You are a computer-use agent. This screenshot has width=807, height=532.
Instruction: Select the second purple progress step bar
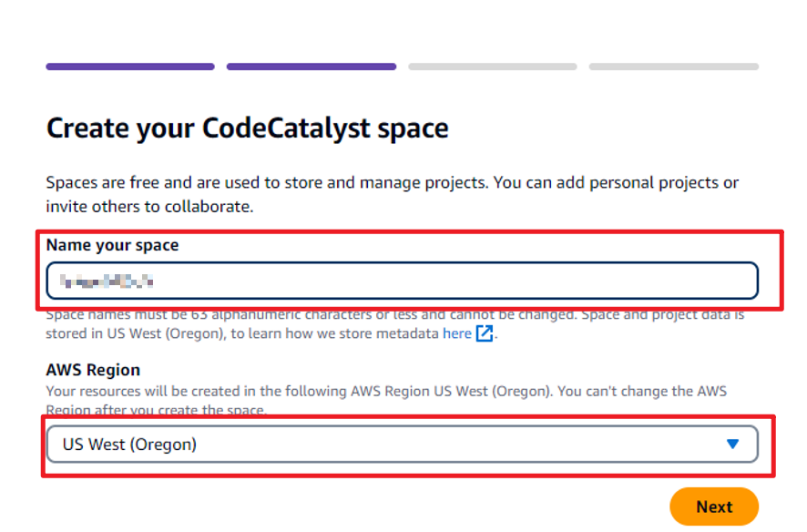point(311,66)
